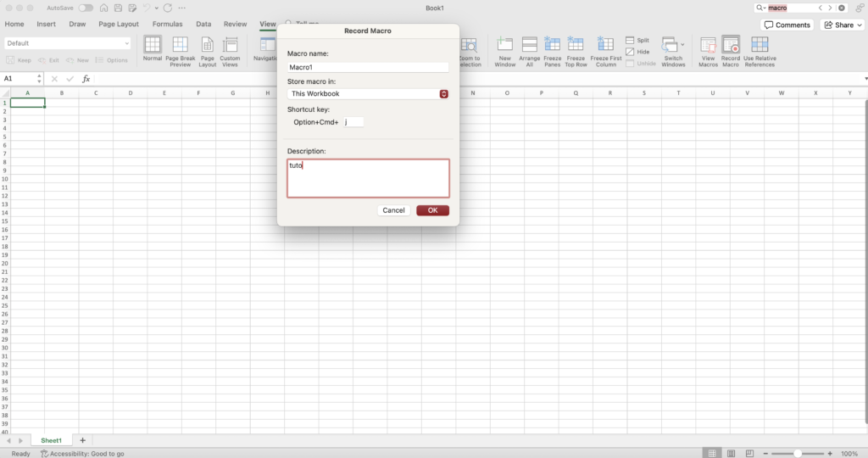Expand the Undo history arrow
The height and width of the screenshot is (458, 868).
(x=157, y=8)
